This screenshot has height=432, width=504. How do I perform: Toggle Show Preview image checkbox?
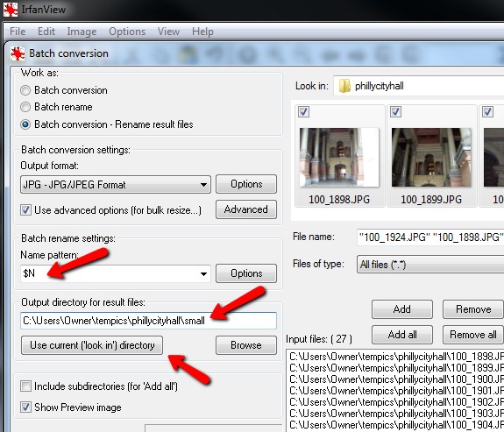tap(25, 407)
